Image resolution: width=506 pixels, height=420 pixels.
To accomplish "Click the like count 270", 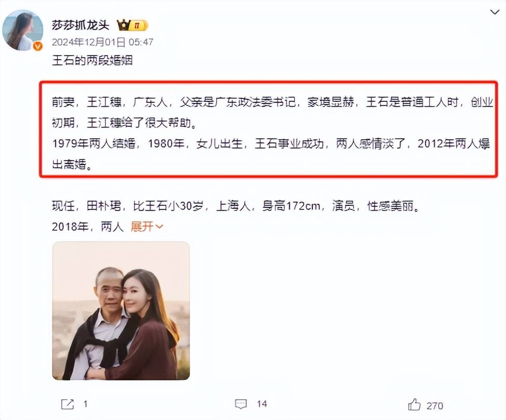I will [435, 406].
